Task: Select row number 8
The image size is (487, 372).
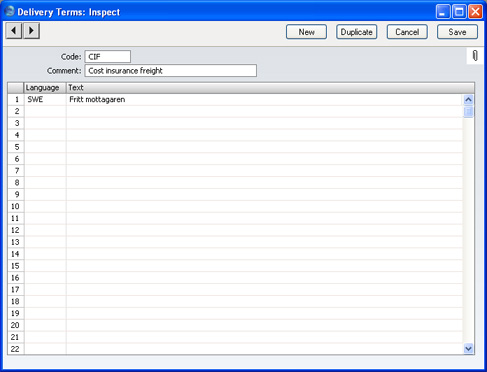Action: tap(16, 183)
